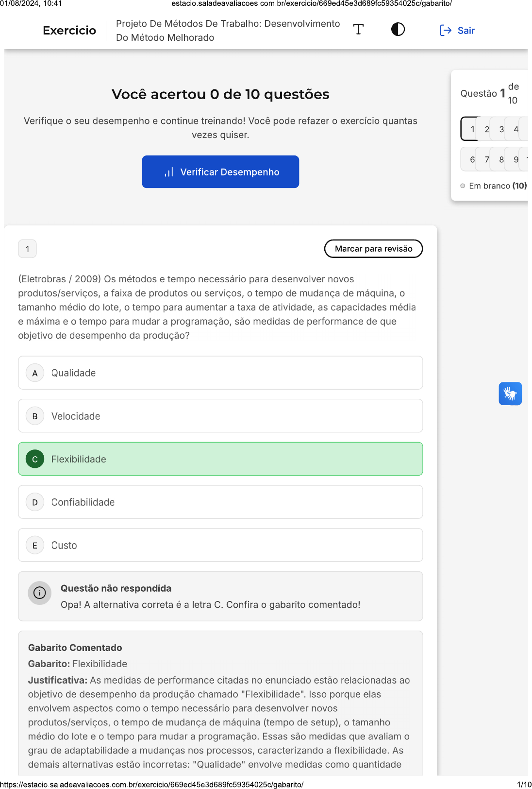The width and height of the screenshot is (532, 789).
Task: Jump to question 7 in navigator
Action: point(486,159)
